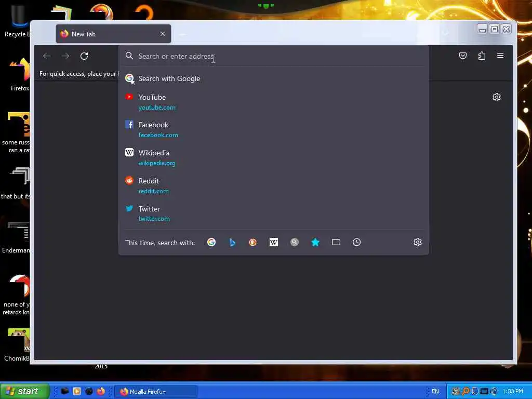The height and width of the screenshot is (399, 532).
Task: Click the Reddit favicon in suggestions
Action: pyautogui.click(x=129, y=180)
